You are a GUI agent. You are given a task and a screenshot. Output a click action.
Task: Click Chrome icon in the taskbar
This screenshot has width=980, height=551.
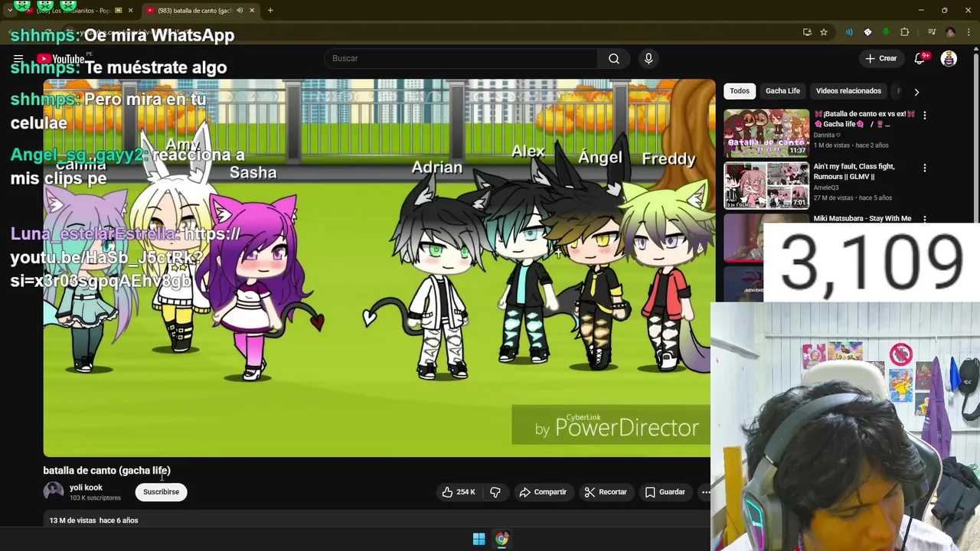501,539
